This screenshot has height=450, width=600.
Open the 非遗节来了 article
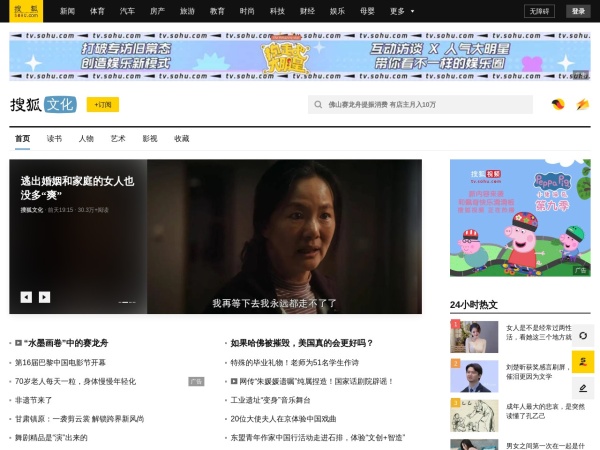(x=33, y=400)
